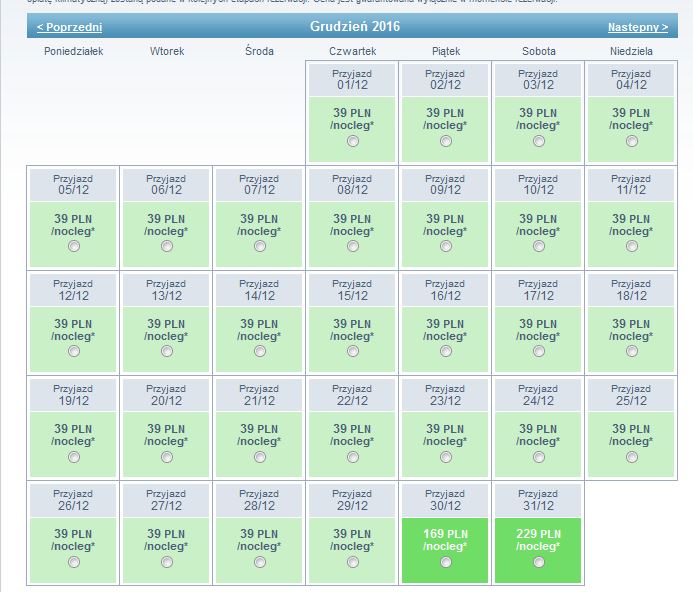693x592 pixels.
Task: Choose the 169 PLN radio on 30/12
Action: pyautogui.click(x=446, y=562)
